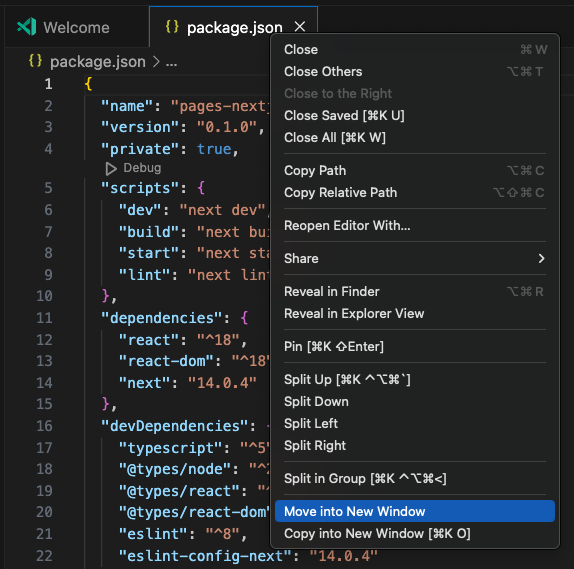The height and width of the screenshot is (569, 574).
Task: Pin the tab via Pin entry
Action: [415, 346]
